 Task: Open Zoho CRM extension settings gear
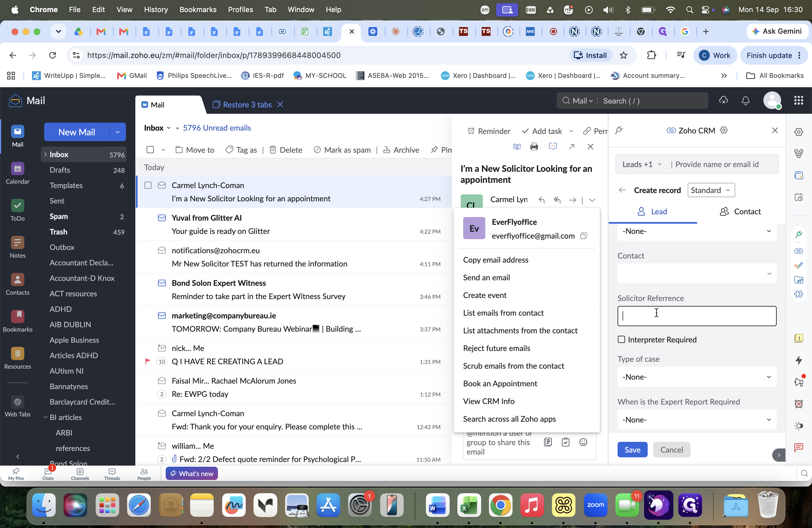pos(724,130)
